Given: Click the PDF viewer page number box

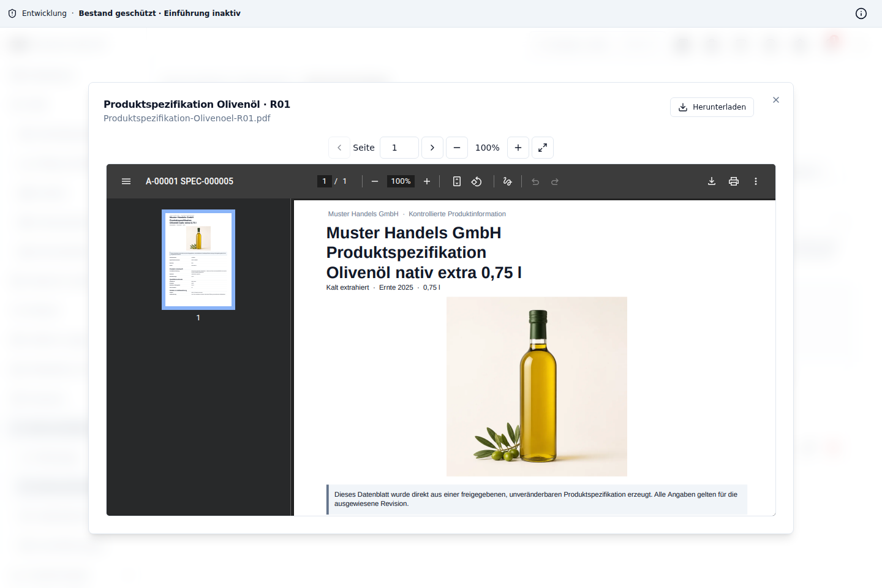Looking at the screenshot, I should click(x=325, y=181).
